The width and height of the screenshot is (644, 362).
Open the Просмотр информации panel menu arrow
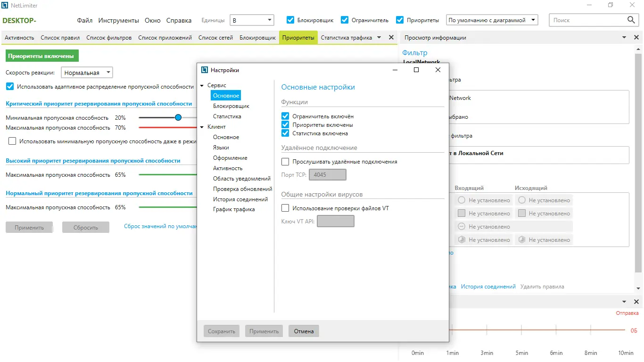[624, 38]
